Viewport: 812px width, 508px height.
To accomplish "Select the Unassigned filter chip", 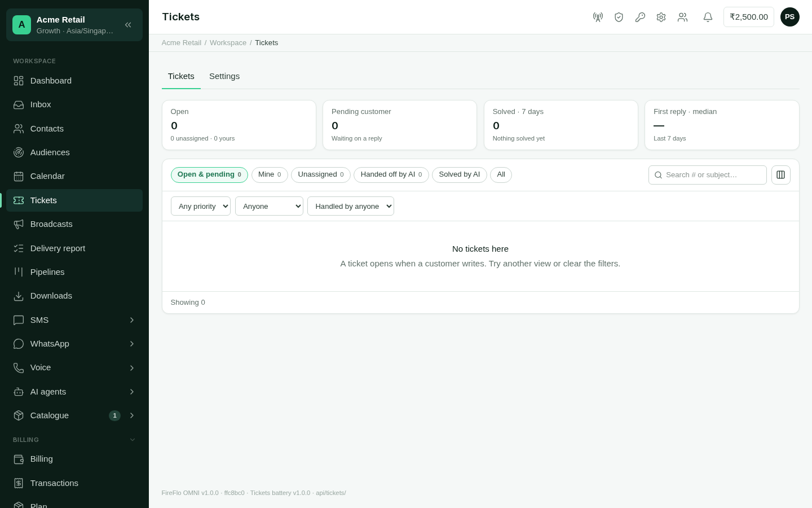I will point(321,175).
